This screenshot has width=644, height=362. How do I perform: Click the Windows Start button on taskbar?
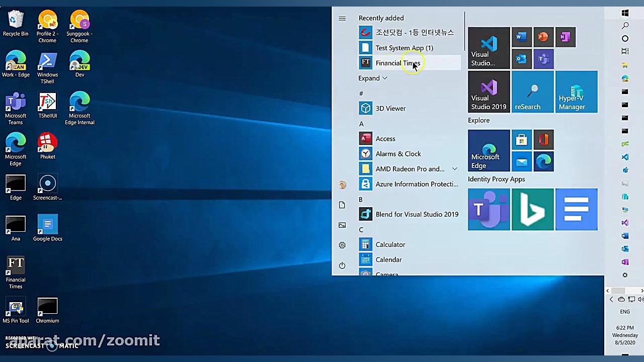point(625,13)
